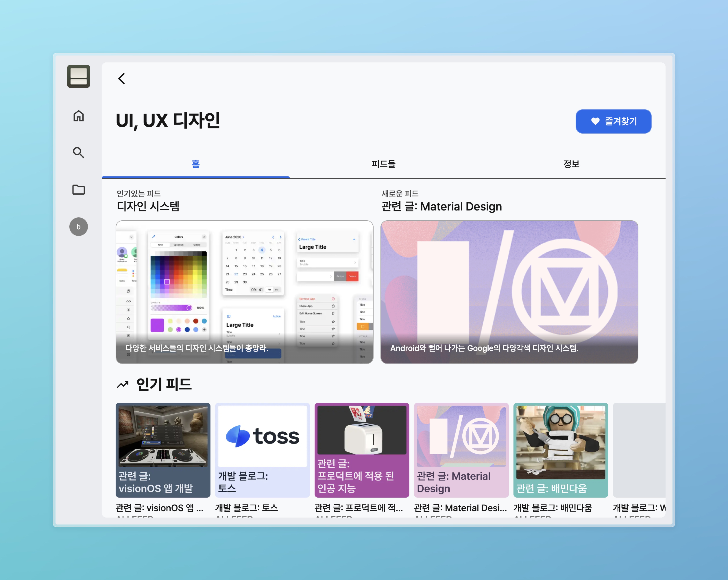Open the 디자인 시스템 featured feed banner
Screen dimensions: 728x580
(244, 292)
